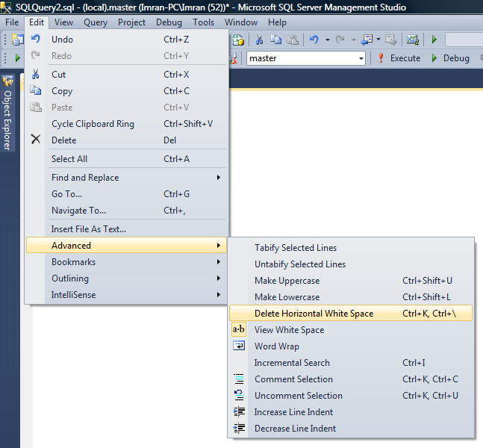The height and width of the screenshot is (448, 483).
Task: Click the Increase Line Indent icon
Action: click(239, 412)
